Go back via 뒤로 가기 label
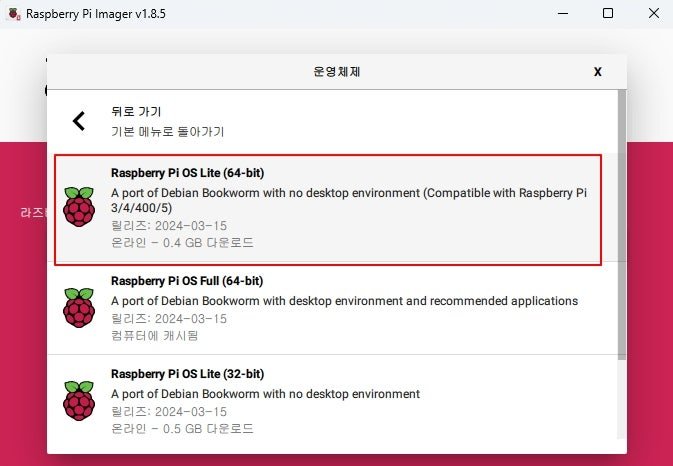 (x=136, y=112)
